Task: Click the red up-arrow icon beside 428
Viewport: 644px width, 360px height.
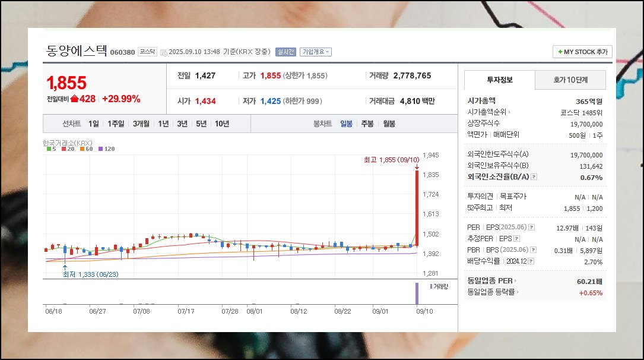Action: (74, 99)
